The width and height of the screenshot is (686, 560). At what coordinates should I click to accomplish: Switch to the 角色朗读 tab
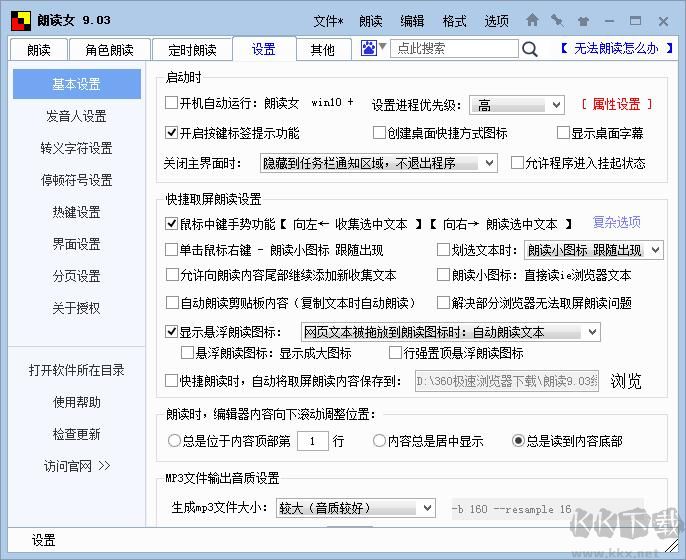[x=117, y=50]
